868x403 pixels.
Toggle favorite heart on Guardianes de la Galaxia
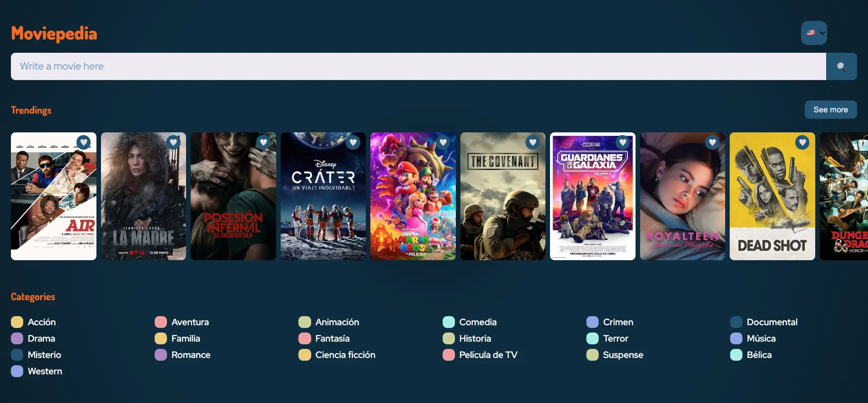click(622, 142)
